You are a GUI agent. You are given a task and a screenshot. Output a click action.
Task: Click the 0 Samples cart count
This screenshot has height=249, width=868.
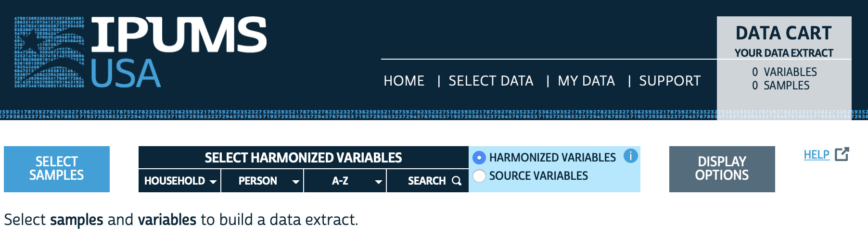780,86
